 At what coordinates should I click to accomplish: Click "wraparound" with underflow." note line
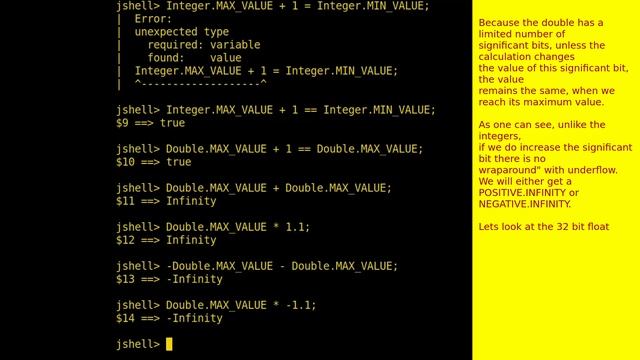(548, 170)
